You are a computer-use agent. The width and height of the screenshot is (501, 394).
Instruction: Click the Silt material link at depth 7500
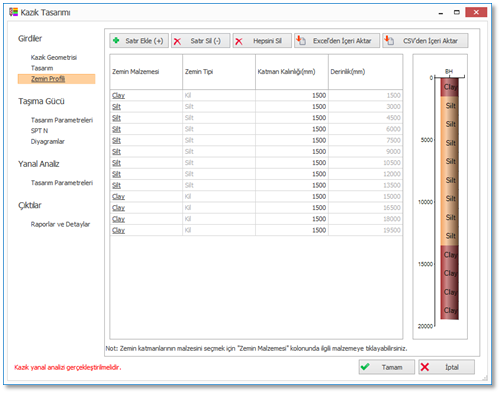coord(116,140)
